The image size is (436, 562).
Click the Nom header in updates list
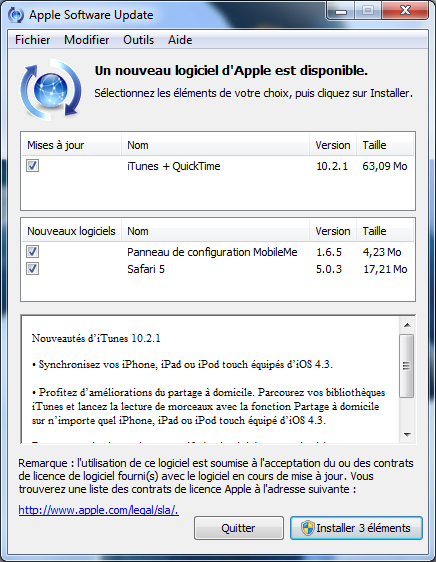[x=215, y=145]
